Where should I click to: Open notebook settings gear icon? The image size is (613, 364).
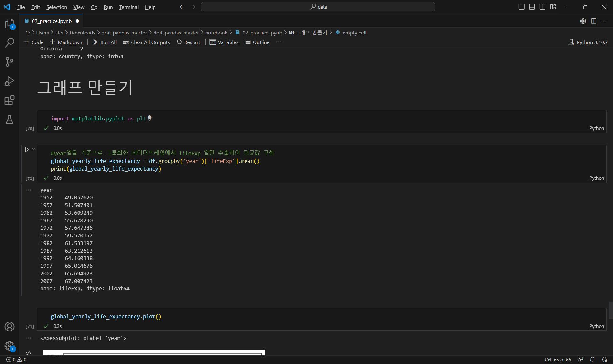pyautogui.click(x=583, y=21)
